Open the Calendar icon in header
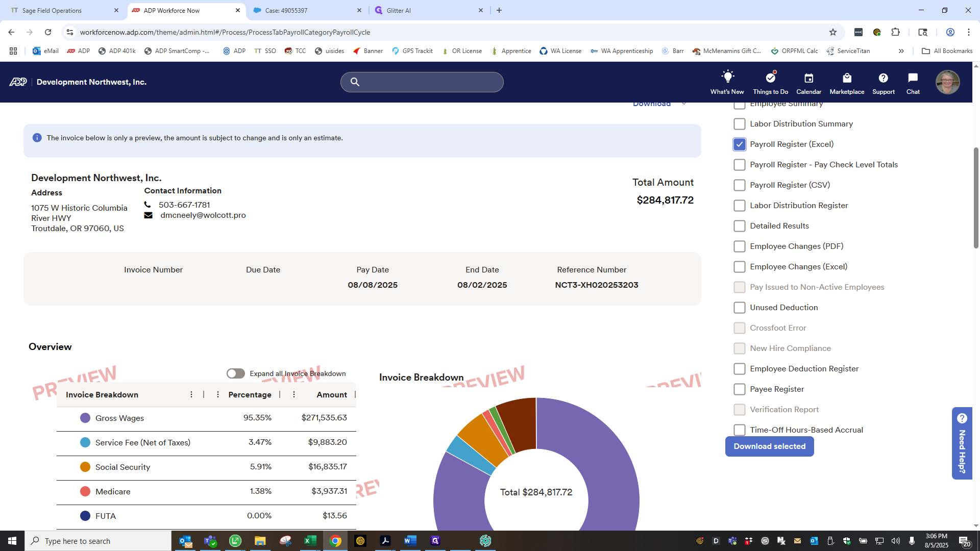Image resolution: width=980 pixels, height=551 pixels. pos(808,78)
